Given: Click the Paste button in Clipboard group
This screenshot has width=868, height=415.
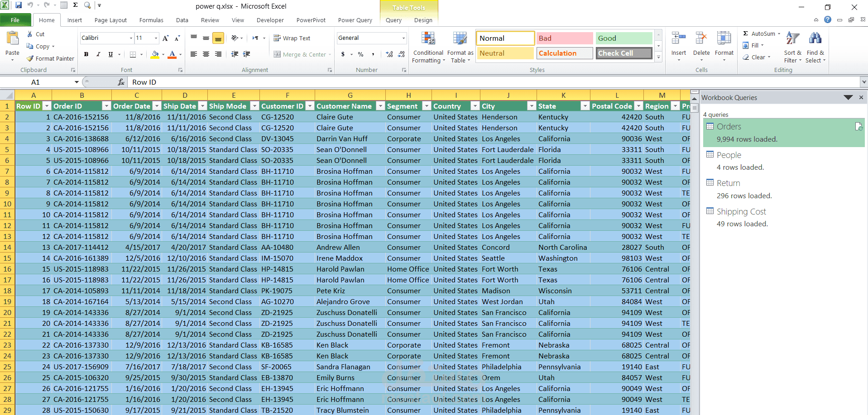Looking at the screenshot, I should click(x=12, y=45).
